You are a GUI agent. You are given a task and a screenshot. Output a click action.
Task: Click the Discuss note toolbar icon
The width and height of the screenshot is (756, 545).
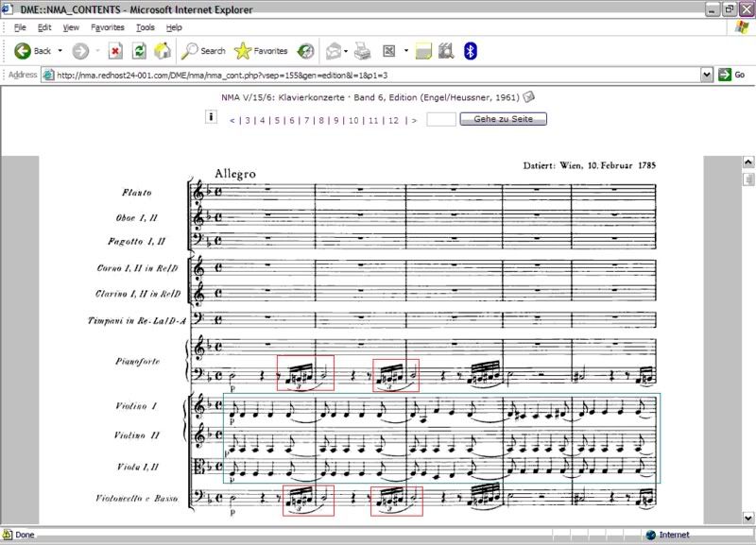(x=423, y=51)
